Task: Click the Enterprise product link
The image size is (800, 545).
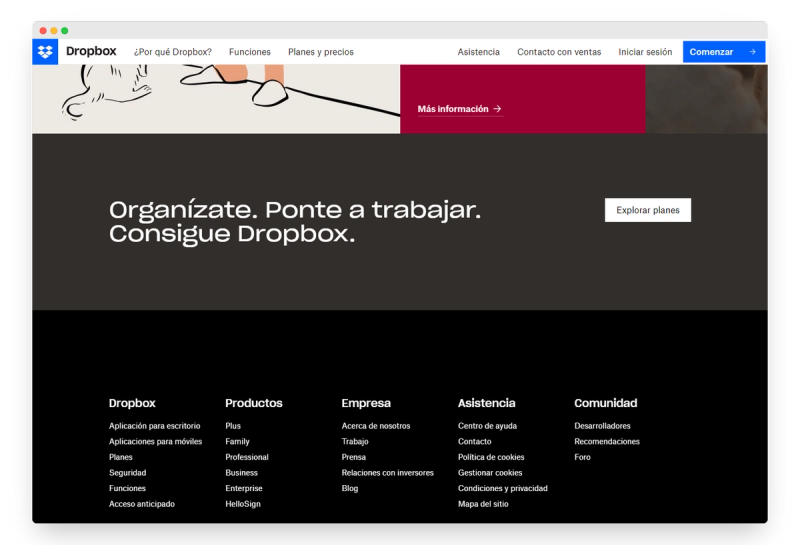Action: 244,488
